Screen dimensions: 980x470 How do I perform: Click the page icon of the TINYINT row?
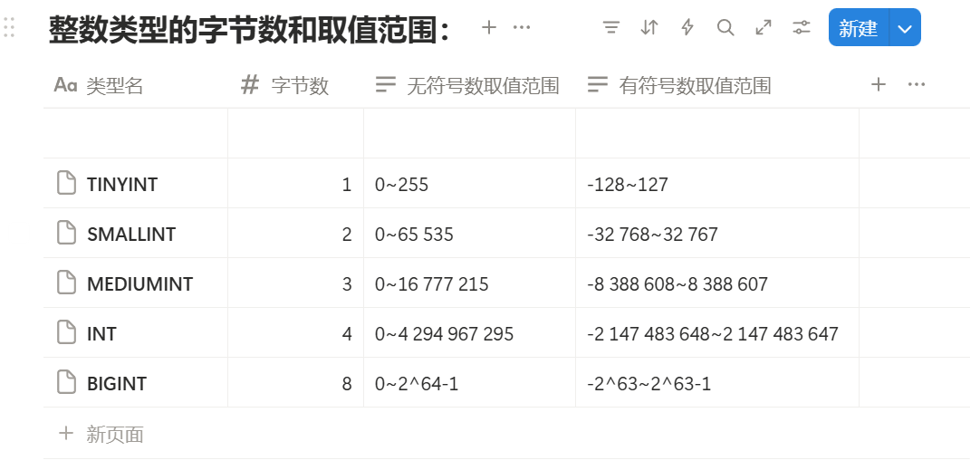tap(67, 183)
